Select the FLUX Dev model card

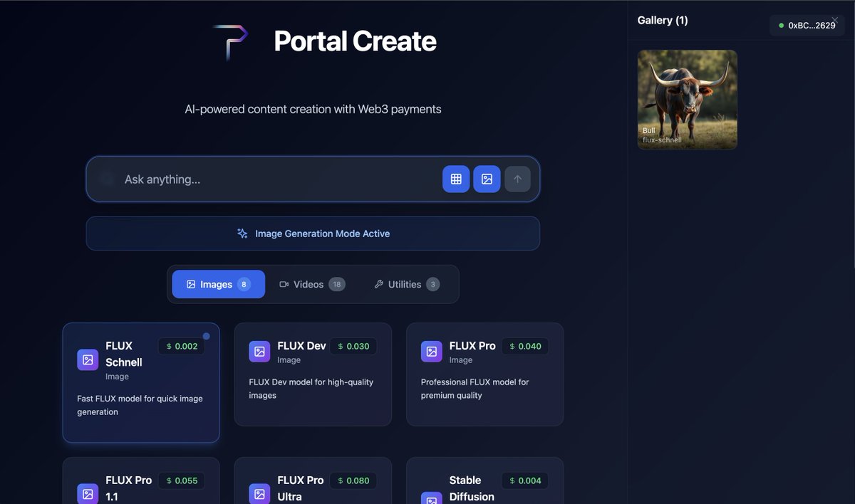coord(313,374)
